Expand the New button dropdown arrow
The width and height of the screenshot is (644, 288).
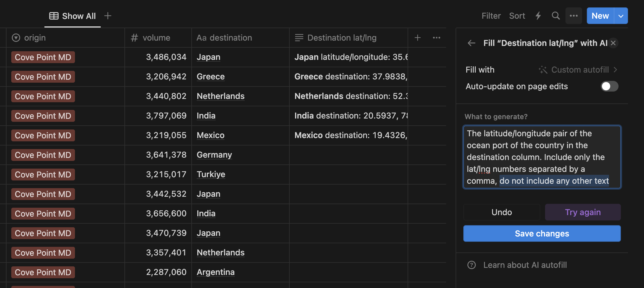click(621, 16)
